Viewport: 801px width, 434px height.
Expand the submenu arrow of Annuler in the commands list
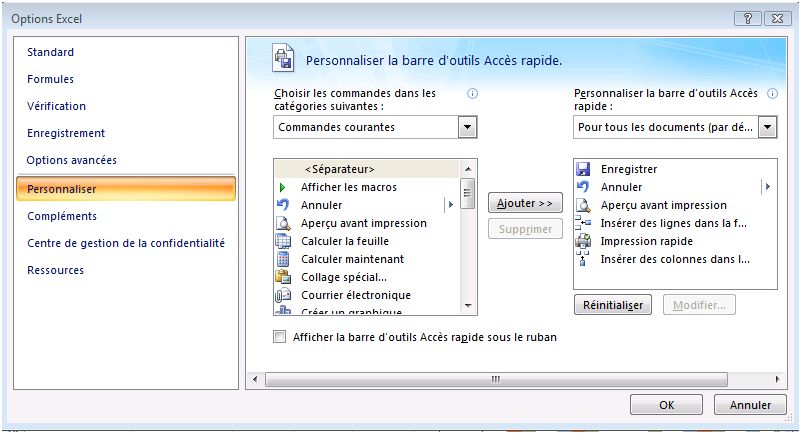pos(451,205)
